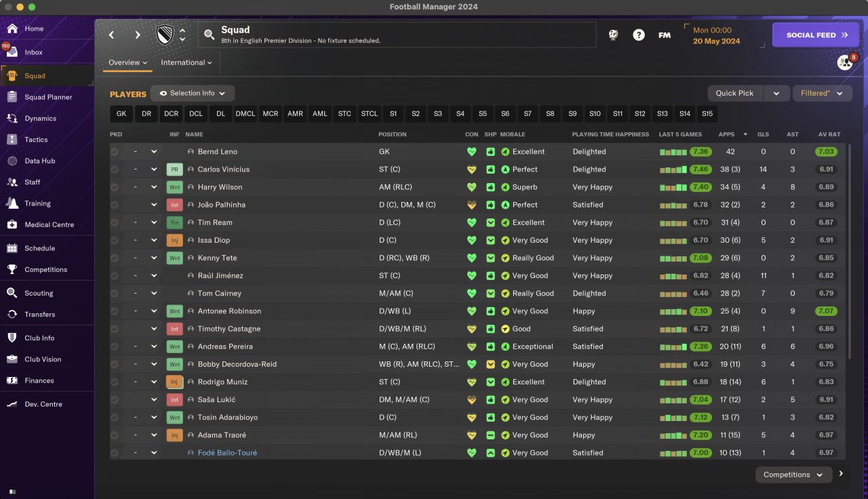Toggle the picked checkbox for Issa Diop
Image resolution: width=868 pixels, height=499 pixels.
[x=115, y=240]
